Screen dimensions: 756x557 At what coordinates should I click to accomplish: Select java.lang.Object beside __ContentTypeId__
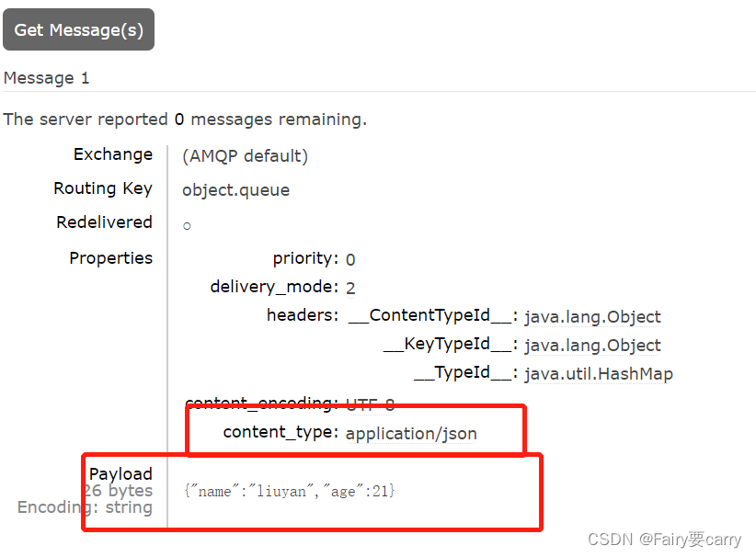click(592, 316)
